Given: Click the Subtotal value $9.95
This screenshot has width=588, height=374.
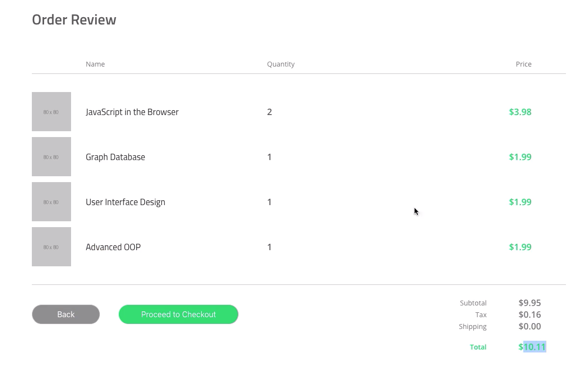Looking at the screenshot, I should 530,303.
